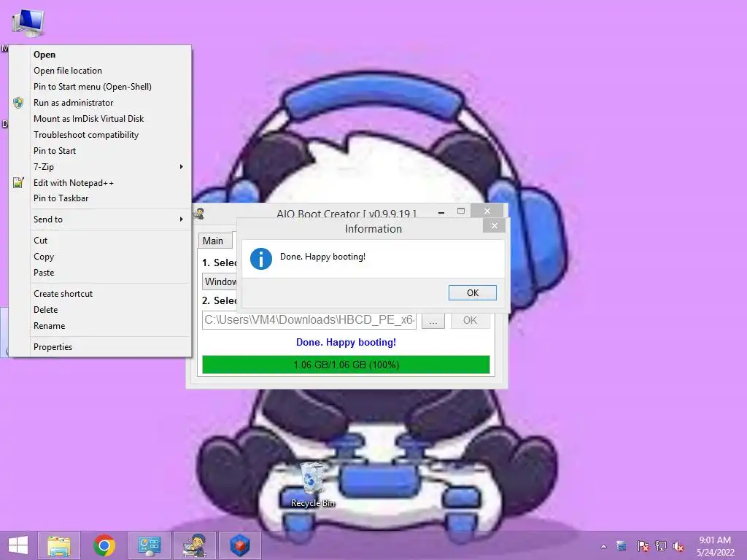Click the Notepad++ icon in context menu
The height and width of the screenshot is (560, 747).
point(18,182)
